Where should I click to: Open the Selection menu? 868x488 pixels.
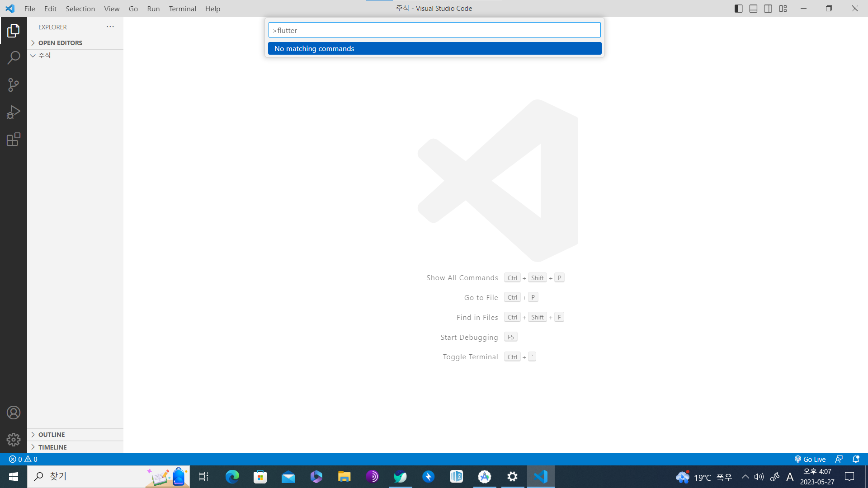tap(80, 9)
